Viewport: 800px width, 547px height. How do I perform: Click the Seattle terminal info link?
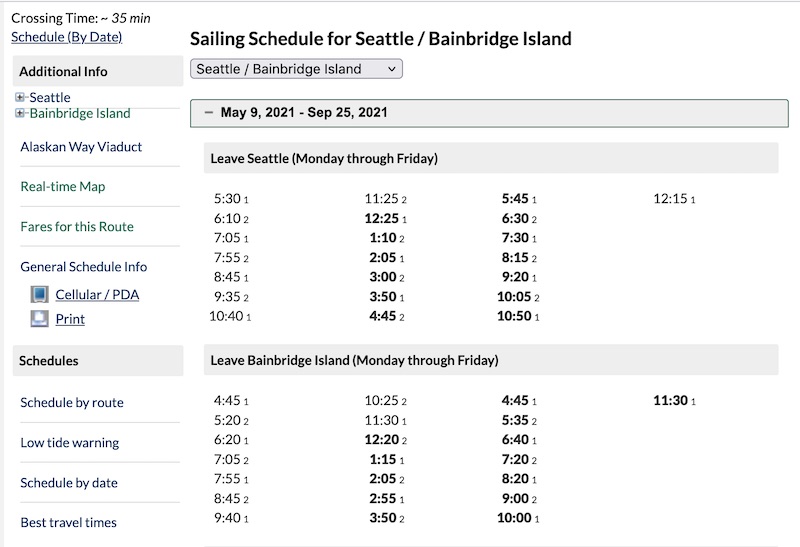click(x=50, y=97)
